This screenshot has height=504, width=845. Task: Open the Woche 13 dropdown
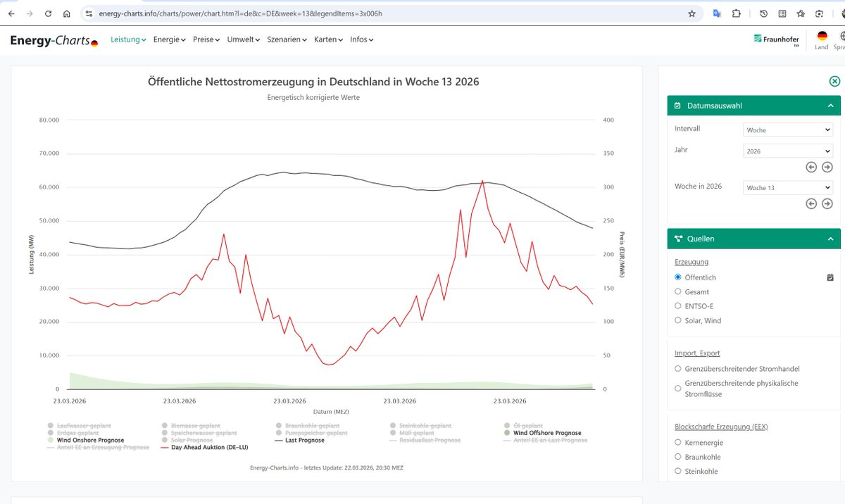(788, 188)
